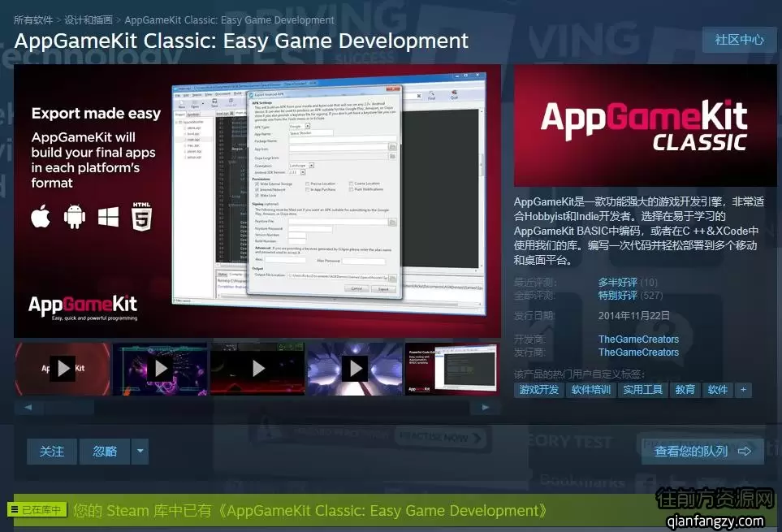This screenshot has width=782, height=532.
Task: Expand the dropdown arrow beside 忽略
Action: (x=140, y=452)
